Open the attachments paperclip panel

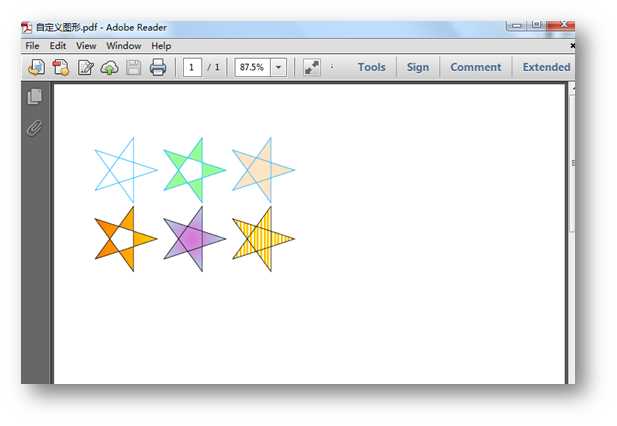tap(34, 128)
